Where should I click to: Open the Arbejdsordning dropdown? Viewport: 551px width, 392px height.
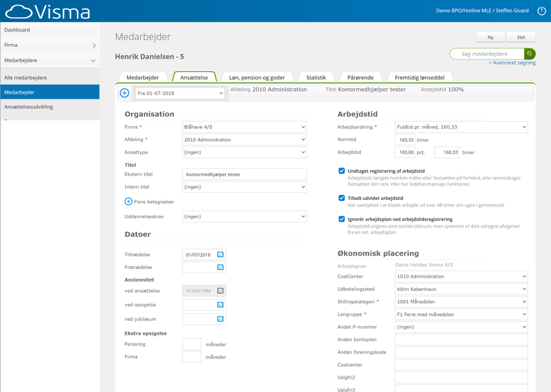tap(462, 127)
